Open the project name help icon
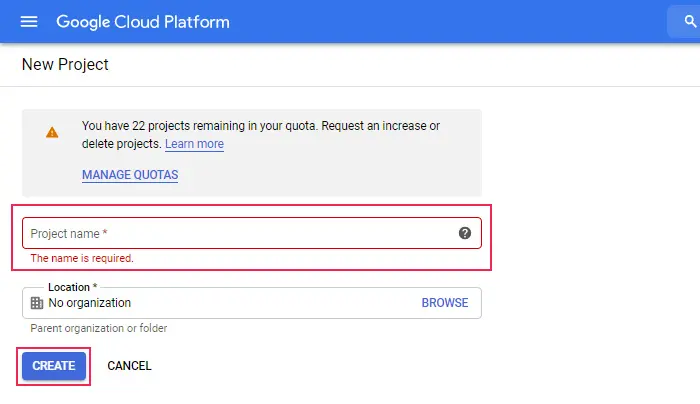The width and height of the screenshot is (700, 404). pyautogui.click(x=465, y=233)
